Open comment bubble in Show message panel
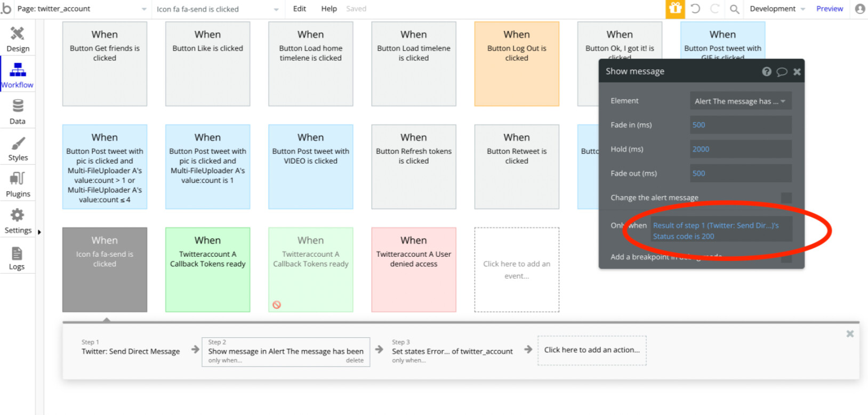The width and height of the screenshot is (868, 415). 782,71
